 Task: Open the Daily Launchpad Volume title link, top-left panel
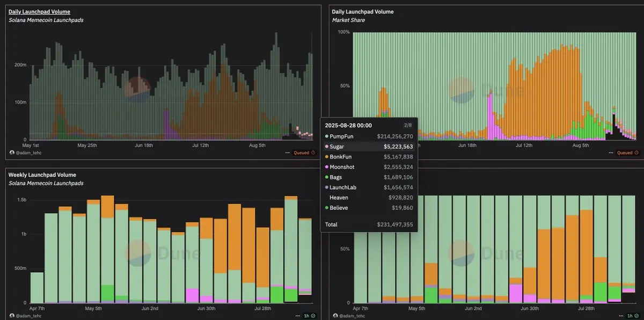pyautogui.click(x=39, y=11)
